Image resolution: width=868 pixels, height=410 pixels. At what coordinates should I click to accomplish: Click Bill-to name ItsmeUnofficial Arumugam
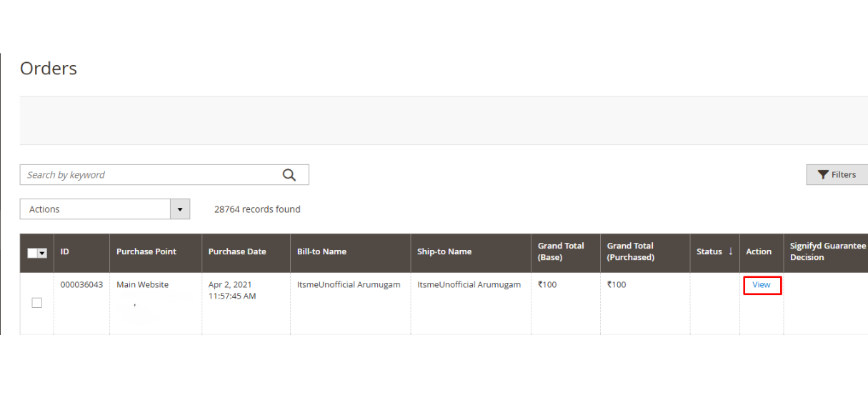(x=349, y=285)
